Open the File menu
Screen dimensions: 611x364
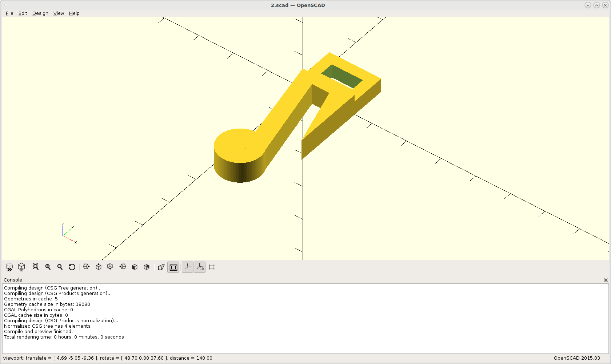click(x=9, y=13)
